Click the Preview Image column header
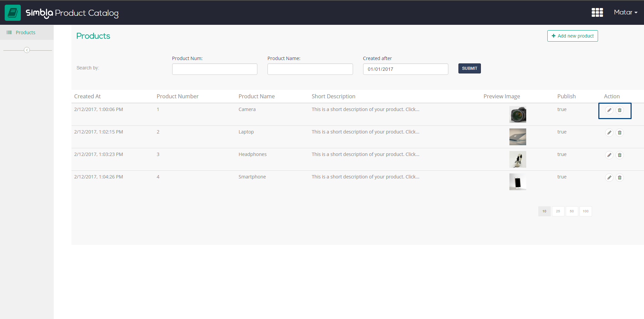The width and height of the screenshot is (644, 319). pos(502,96)
